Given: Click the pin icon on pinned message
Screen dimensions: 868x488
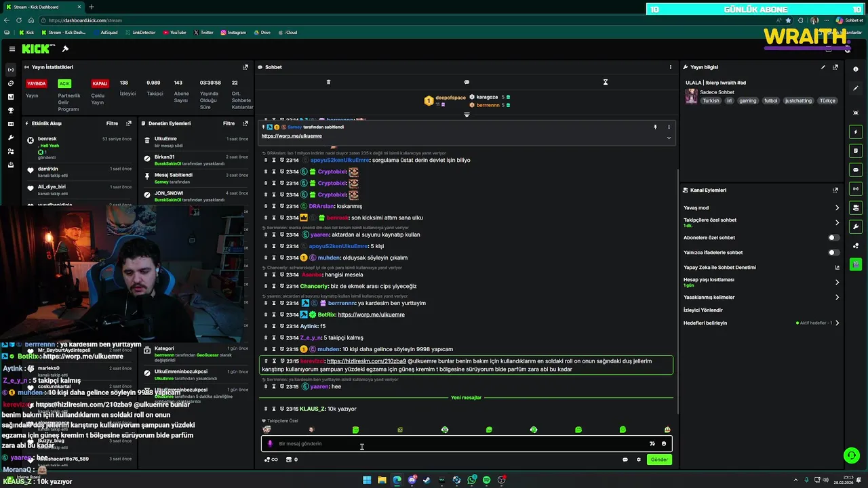Looking at the screenshot, I should [655, 127].
